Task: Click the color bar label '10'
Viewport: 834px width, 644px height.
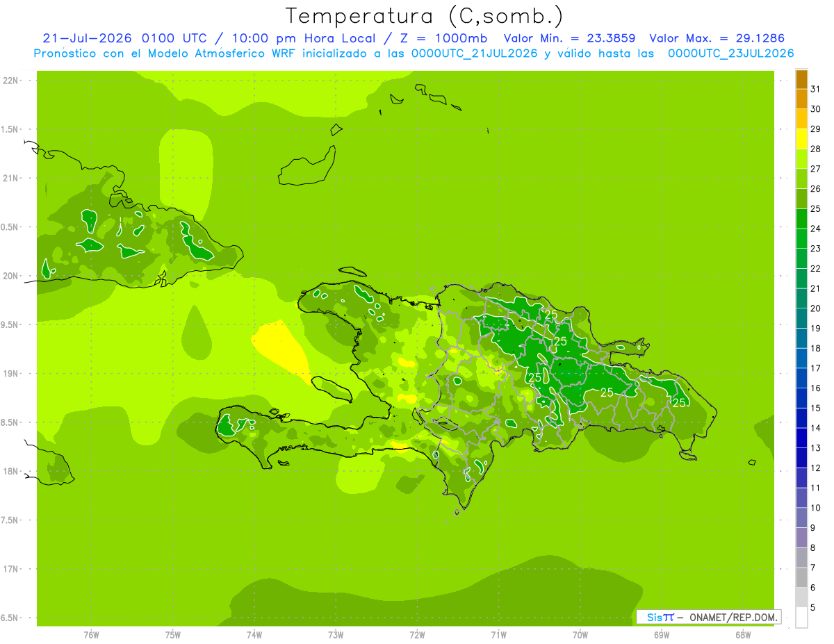Action: [x=815, y=508]
